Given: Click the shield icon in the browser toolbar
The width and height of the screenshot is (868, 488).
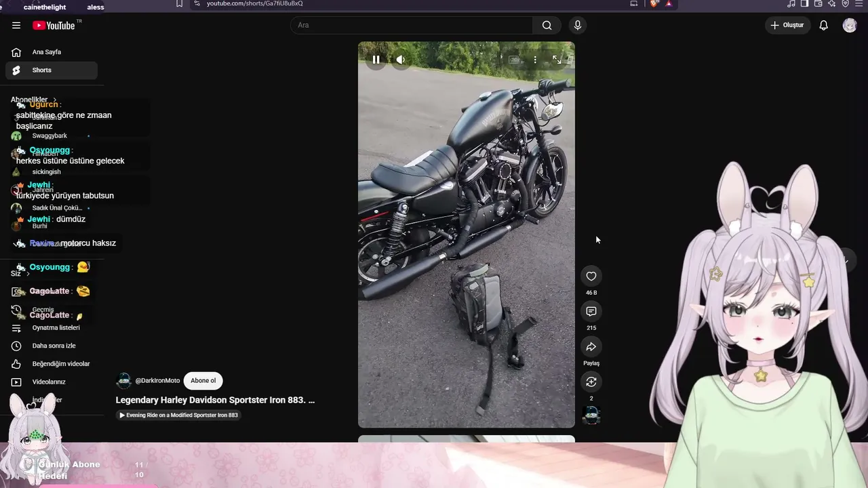Looking at the screenshot, I should 846,3.
